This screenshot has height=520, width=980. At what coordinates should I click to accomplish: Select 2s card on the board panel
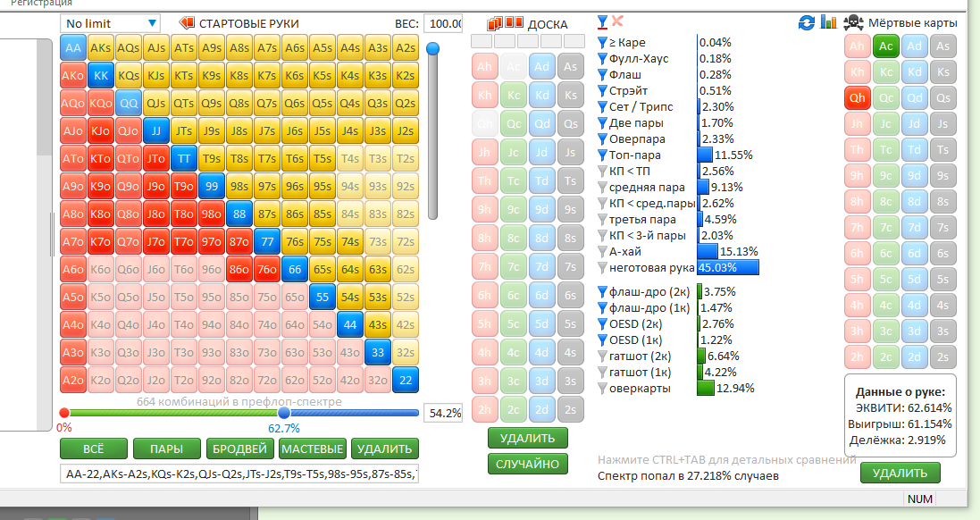tap(571, 410)
